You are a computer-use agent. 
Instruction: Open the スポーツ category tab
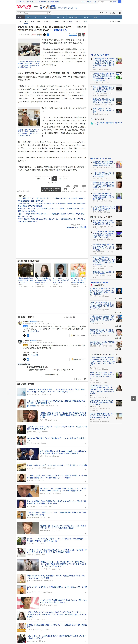[56, 21]
